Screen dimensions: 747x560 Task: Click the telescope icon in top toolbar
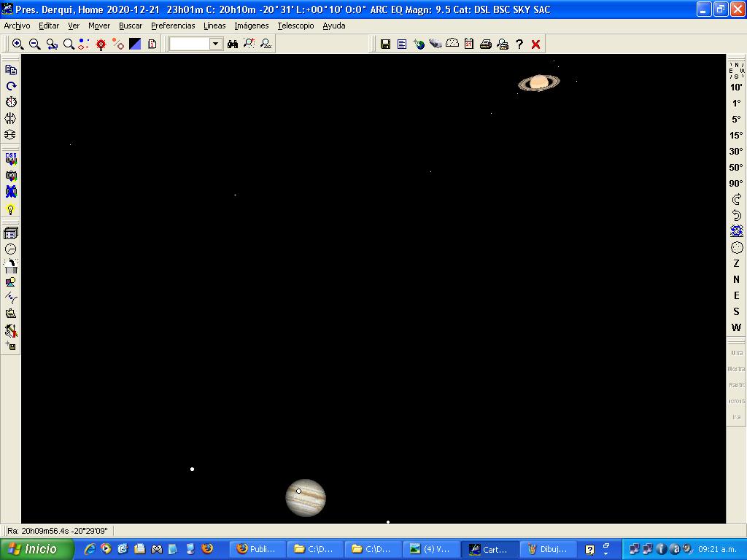[x=436, y=44]
